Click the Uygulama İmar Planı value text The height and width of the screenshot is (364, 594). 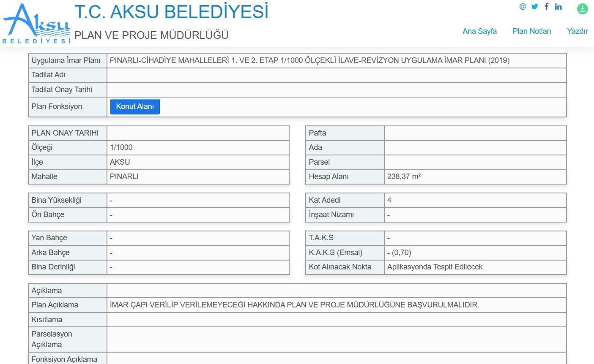pyautogui.click(x=309, y=60)
